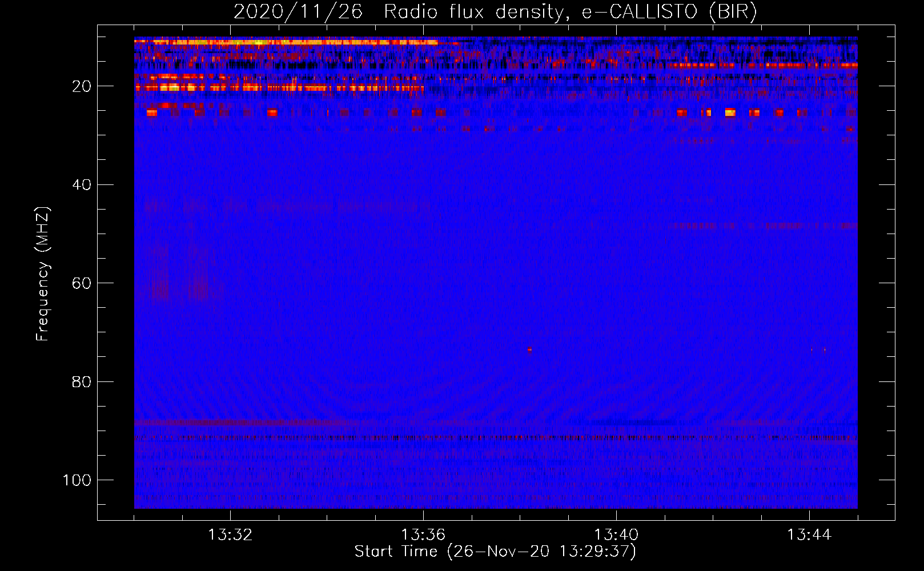Choose the 13:44 time tick label

pyautogui.click(x=809, y=535)
